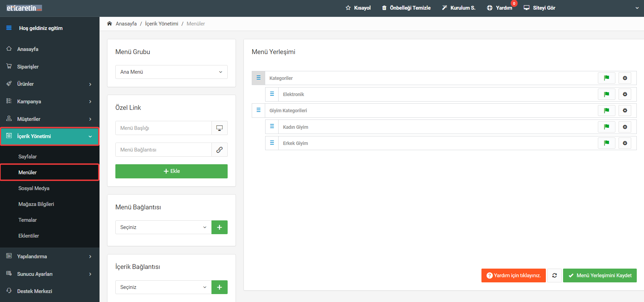Screen dimensions: 644x302
Task: Open settings gear for Erkek Giyim
Action: [x=625, y=143]
